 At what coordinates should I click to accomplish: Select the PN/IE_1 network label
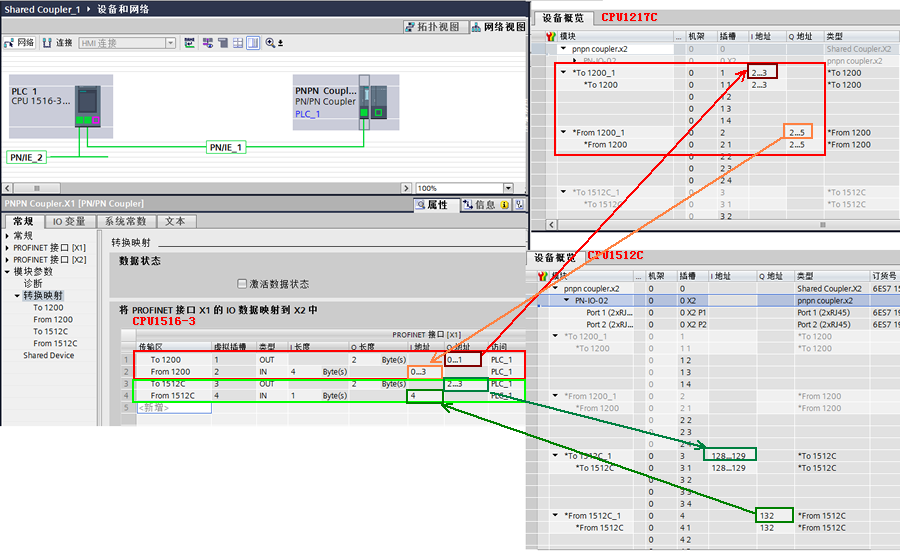point(226,148)
